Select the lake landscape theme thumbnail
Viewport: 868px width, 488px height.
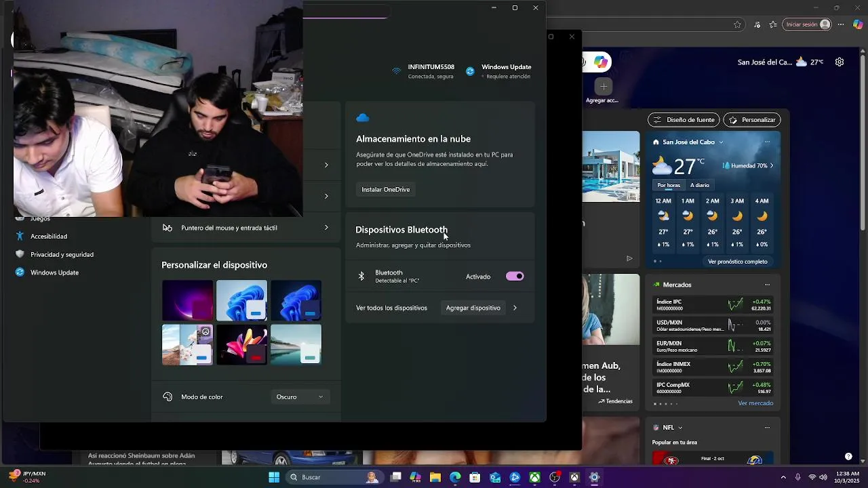[x=296, y=344]
